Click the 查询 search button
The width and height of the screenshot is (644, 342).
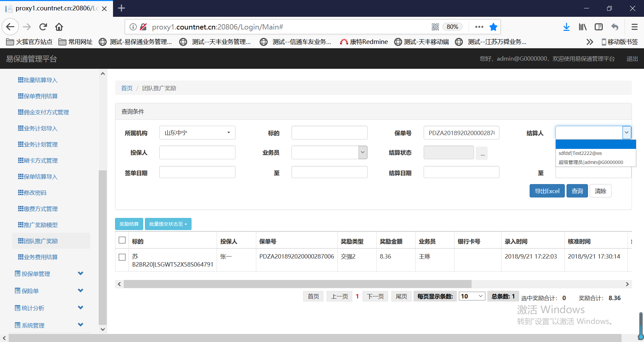tap(577, 191)
